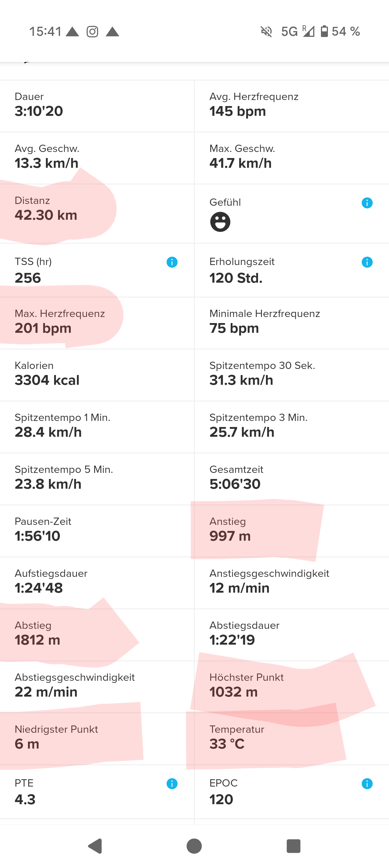
Task: Tap the Dauer 3:10'20 cell
Action: coord(97,106)
